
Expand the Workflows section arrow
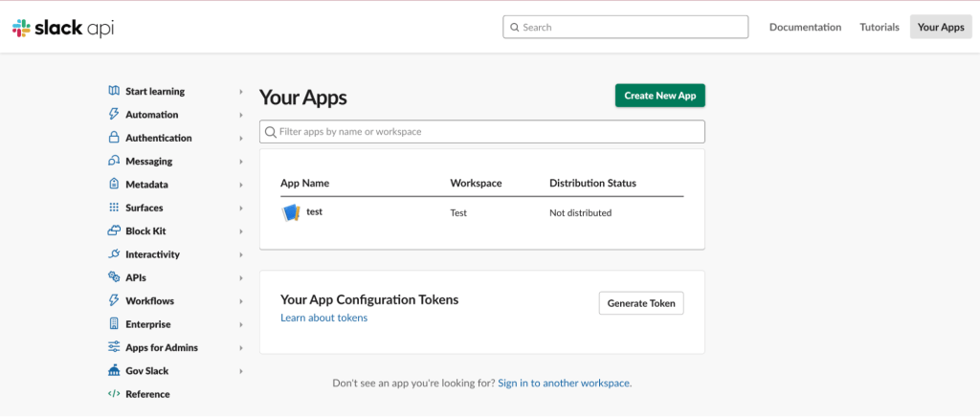pyautogui.click(x=241, y=301)
